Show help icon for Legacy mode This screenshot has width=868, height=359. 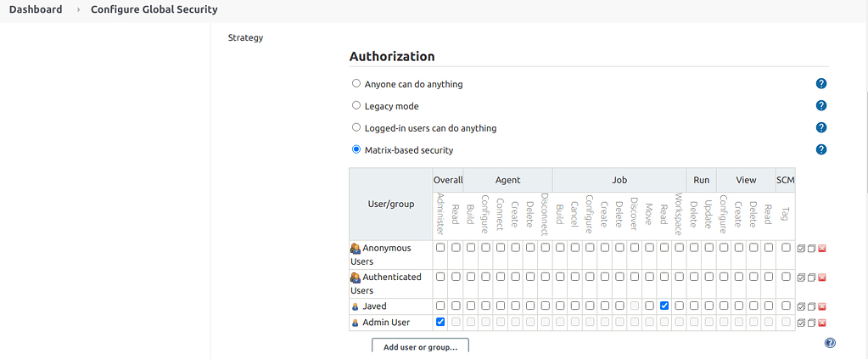821,106
